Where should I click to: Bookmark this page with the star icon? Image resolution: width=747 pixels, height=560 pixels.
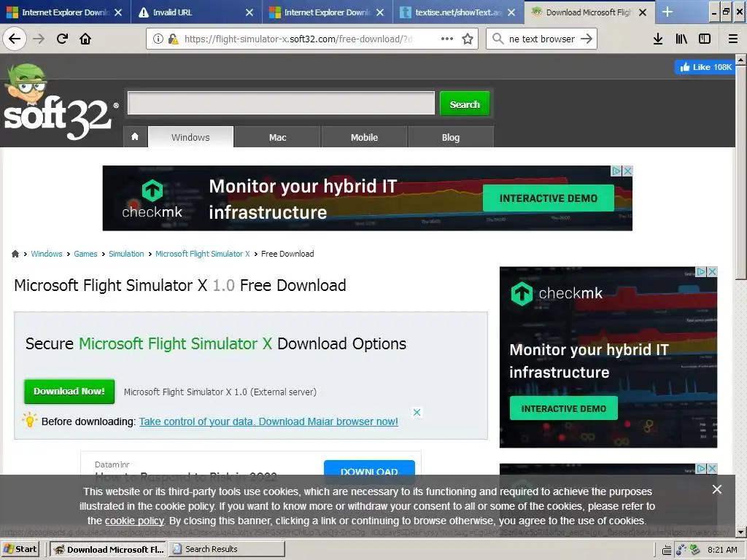(x=468, y=39)
